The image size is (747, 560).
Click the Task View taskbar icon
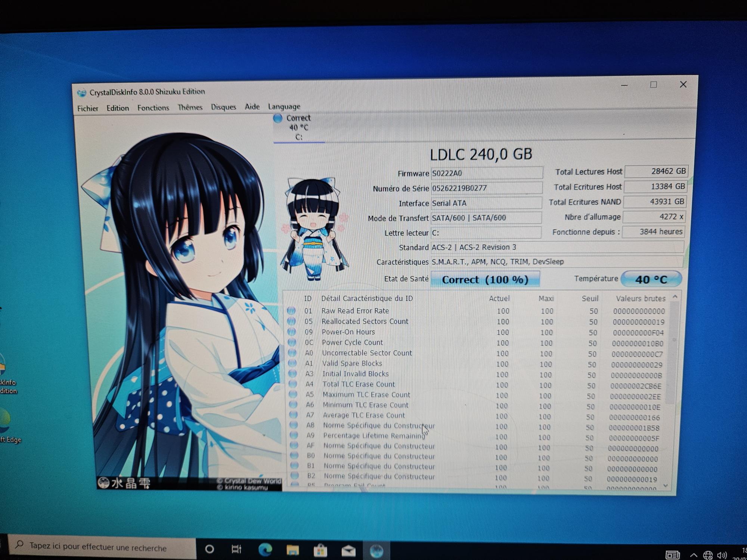click(236, 549)
